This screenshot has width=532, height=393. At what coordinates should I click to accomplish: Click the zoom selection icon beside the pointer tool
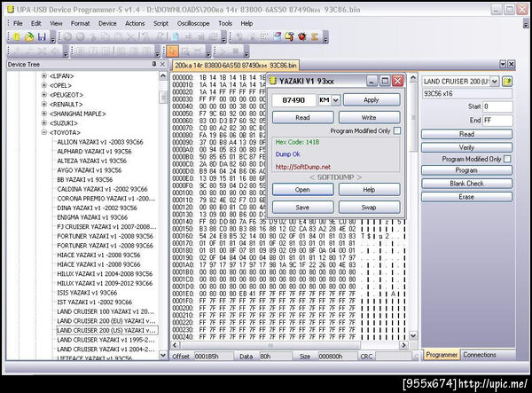(185, 51)
